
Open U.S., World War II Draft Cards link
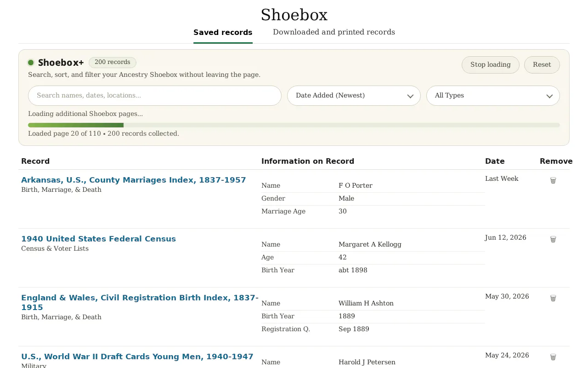point(137,356)
